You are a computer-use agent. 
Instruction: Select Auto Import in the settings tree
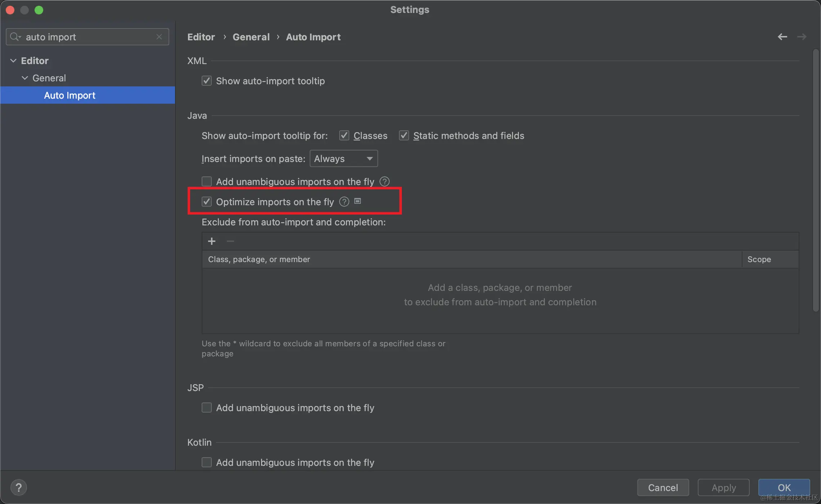pyautogui.click(x=69, y=95)
